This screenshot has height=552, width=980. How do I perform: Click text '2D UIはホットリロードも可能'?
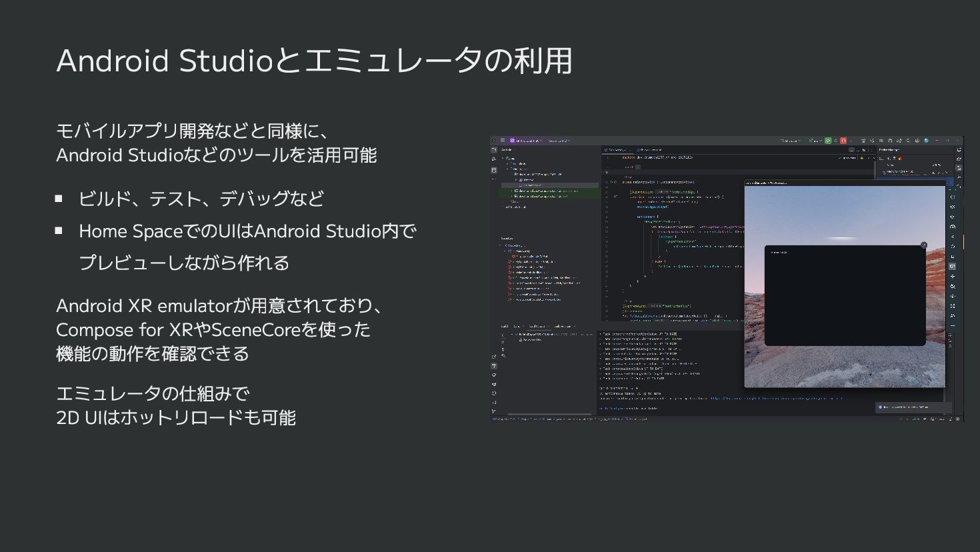tap(176, 417)
